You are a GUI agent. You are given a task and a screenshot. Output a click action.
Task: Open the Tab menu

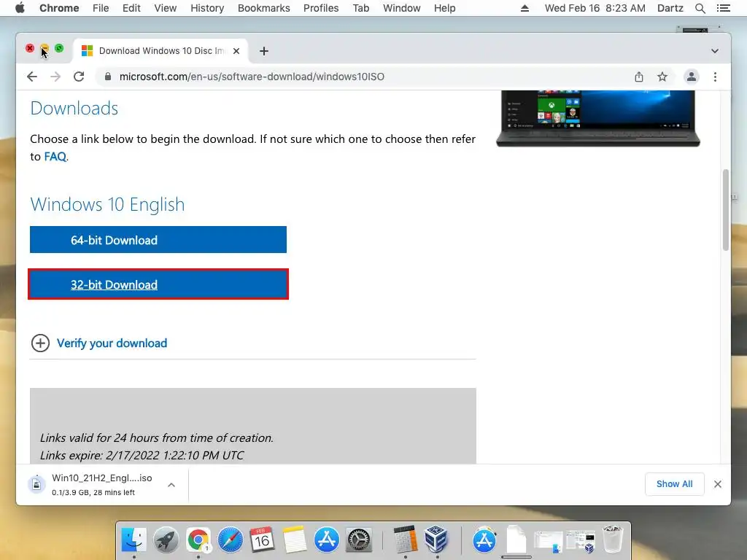pos(360,8)
